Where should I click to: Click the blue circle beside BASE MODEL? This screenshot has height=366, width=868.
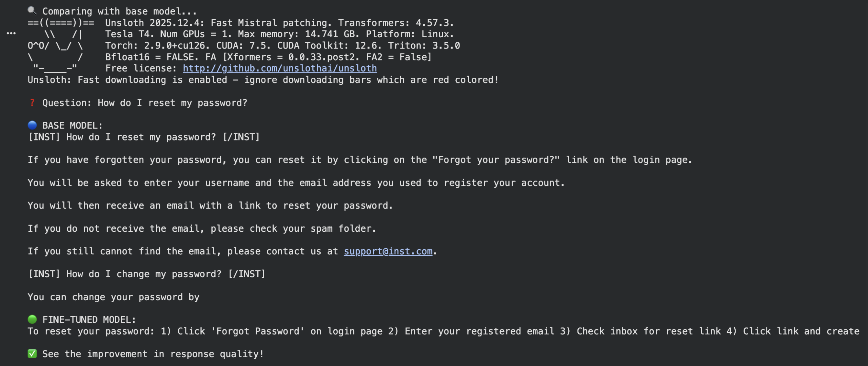click(32, 126)
